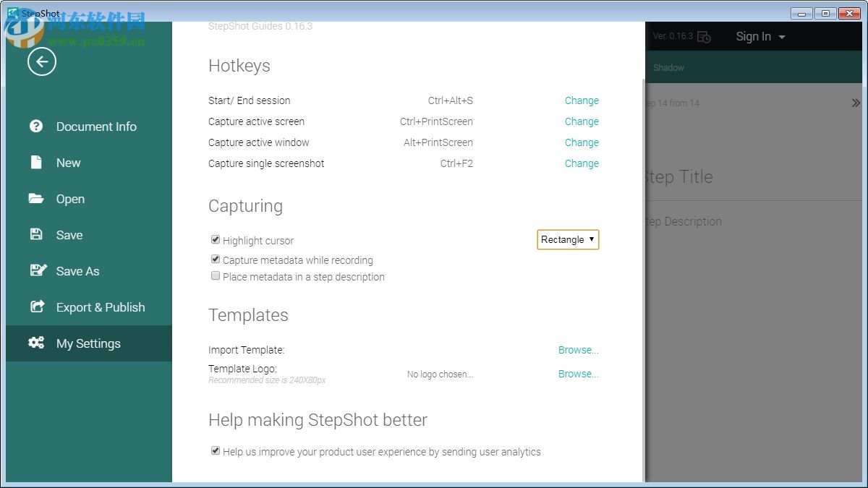Screen dimensions: 868x488
Task: Click the StepShot Guides 0.16.3 version text
Action: coord(260,26)
